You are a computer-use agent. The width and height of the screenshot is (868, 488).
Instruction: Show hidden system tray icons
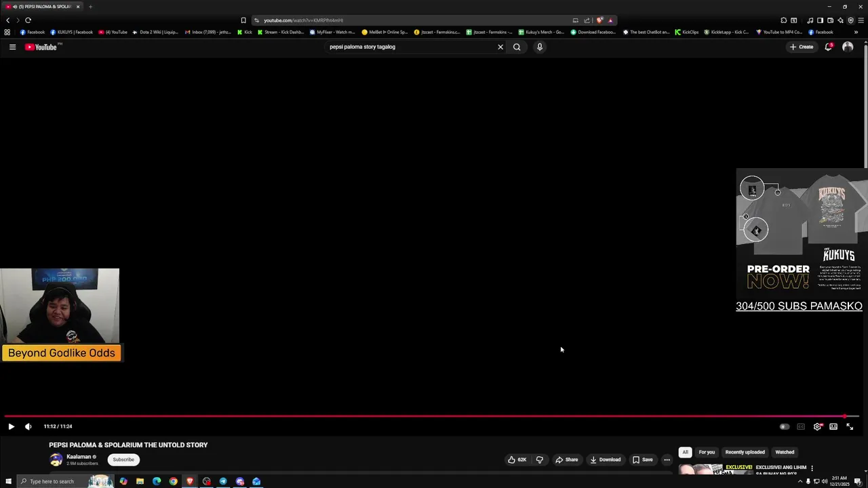point(800,481)
